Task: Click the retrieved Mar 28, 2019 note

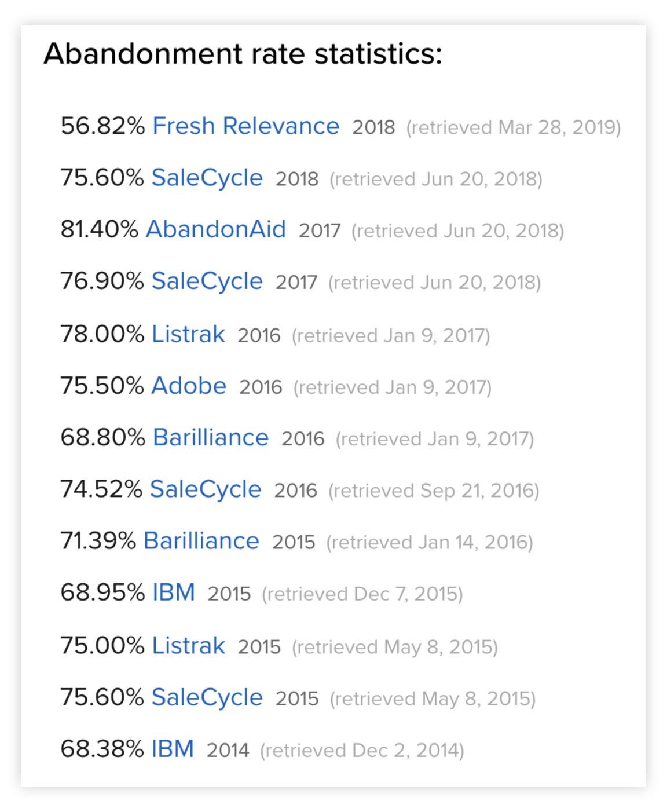Action: click(x=513, y=127)
